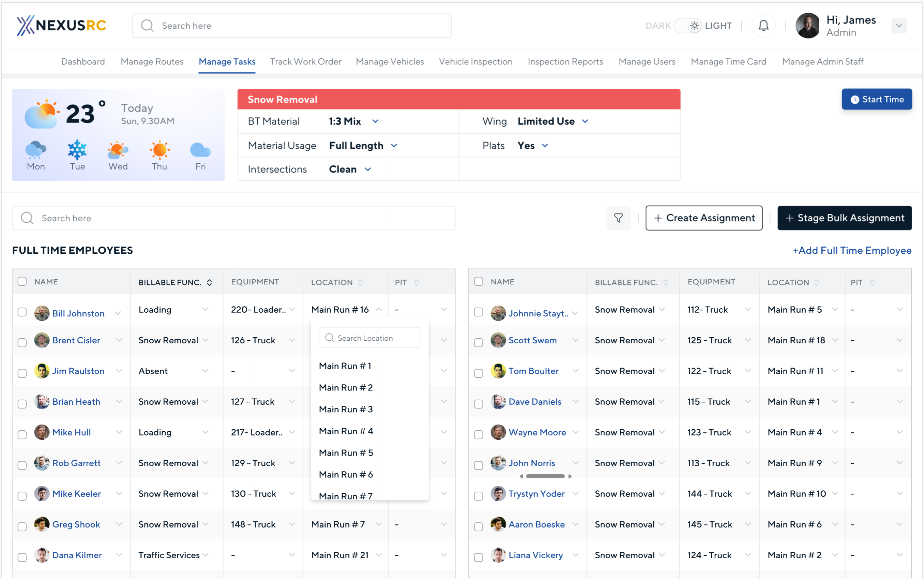
Task: Click the notification bell icon
Action: [x=763, y=26]
